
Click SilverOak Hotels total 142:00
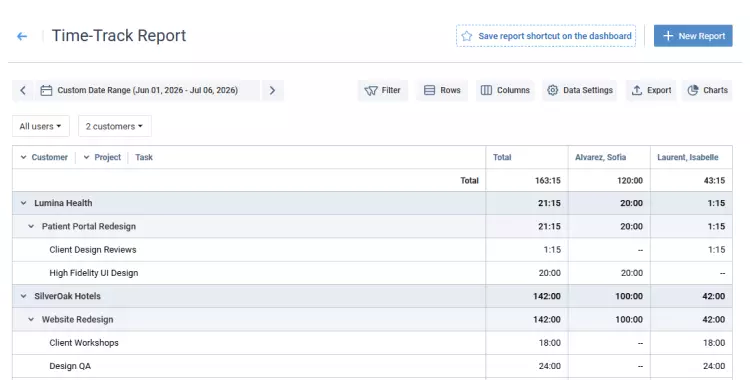coord(547,297)
